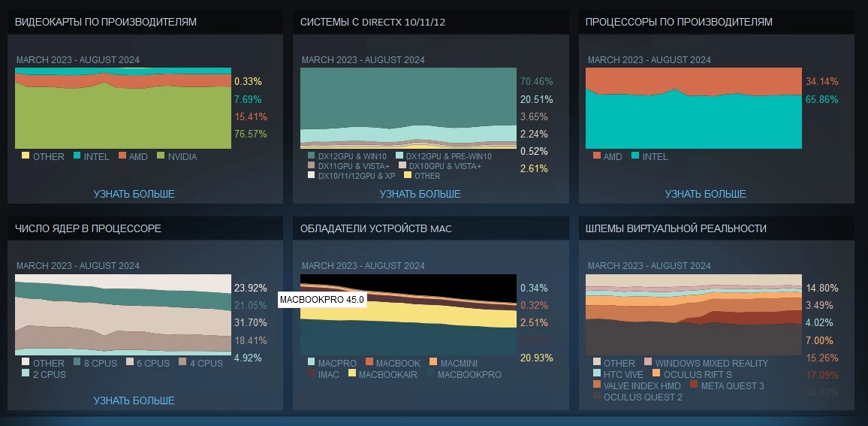Click the MACBOOKPRO legend label
This screenshot has height=426, width=868.
click(x=469, y=375)
